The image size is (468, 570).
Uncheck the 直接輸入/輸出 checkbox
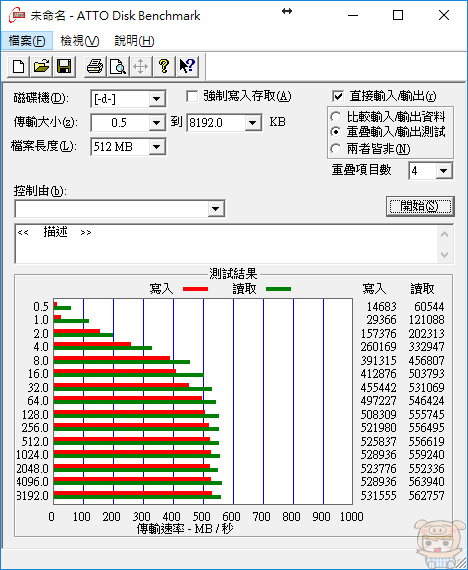tap(338, 96)
